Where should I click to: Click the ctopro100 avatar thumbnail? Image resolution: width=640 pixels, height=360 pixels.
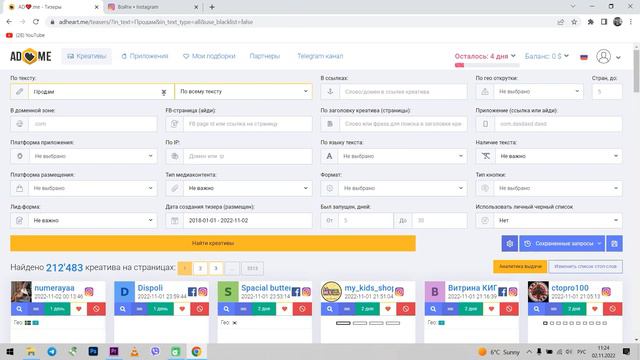[538, 291]
